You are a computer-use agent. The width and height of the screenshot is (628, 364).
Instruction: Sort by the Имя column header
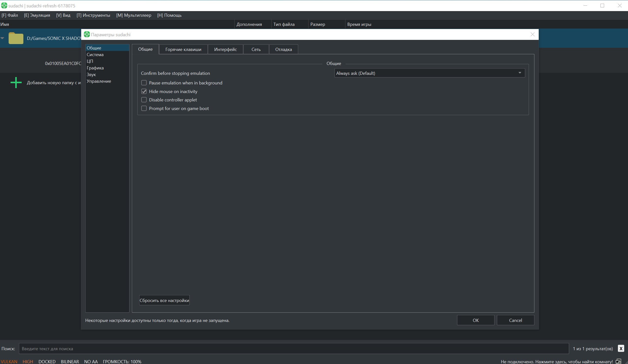point(117,24)
